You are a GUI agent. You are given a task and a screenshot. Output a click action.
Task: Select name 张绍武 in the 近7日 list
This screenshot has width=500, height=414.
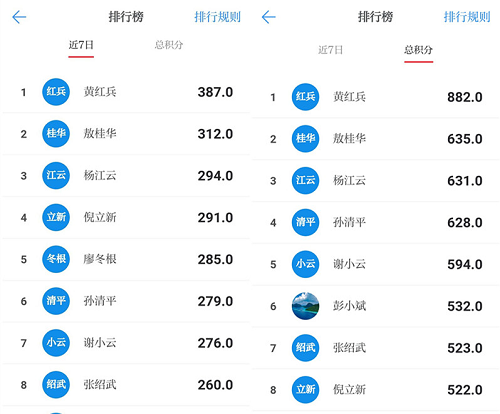[x=100, y=385]
